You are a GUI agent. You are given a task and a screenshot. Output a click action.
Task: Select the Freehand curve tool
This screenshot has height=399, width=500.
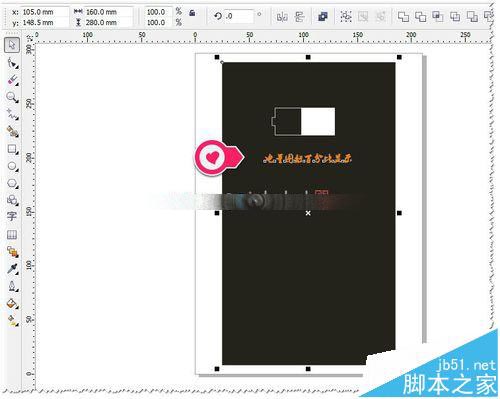(x=12, y=114)
